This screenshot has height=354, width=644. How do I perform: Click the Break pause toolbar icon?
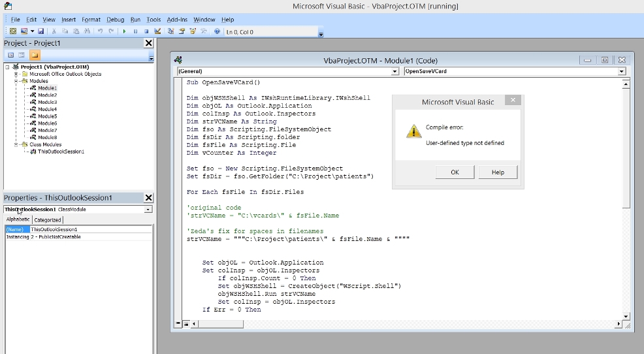click(x=135, y=31)
